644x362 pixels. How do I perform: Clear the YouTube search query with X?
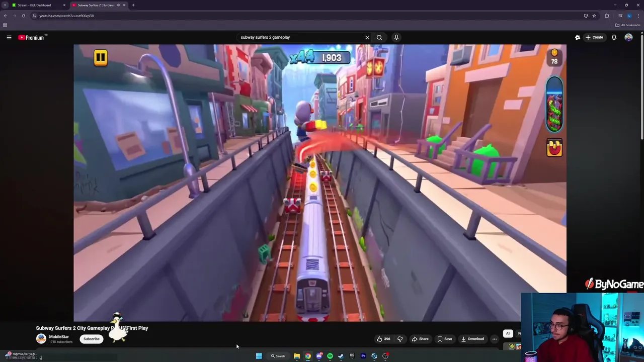tap(367, 37)
